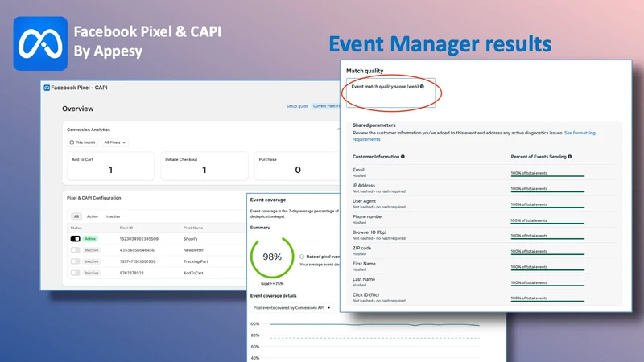
Task: Click the calendar icon in This month filter
Action: (x=72, y=142)
